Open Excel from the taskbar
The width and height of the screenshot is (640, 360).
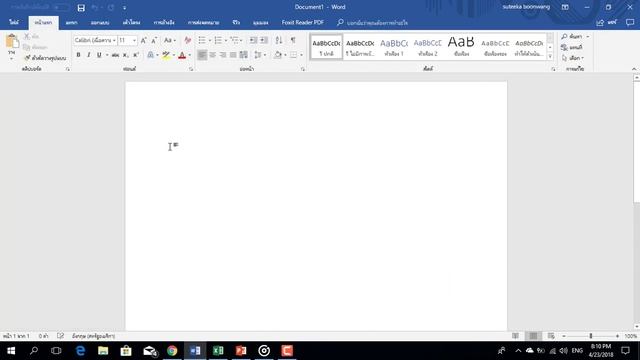pyautogui.click(x=218, y=351)
